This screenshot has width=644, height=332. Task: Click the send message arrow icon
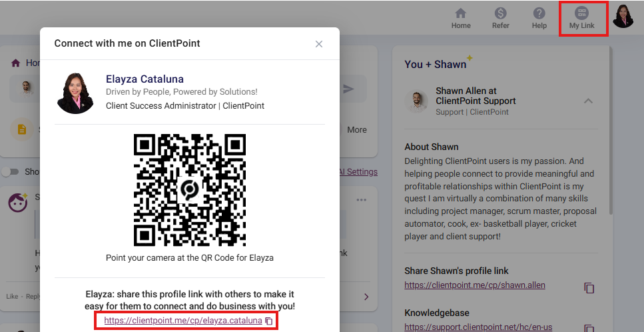coord(349,89)
